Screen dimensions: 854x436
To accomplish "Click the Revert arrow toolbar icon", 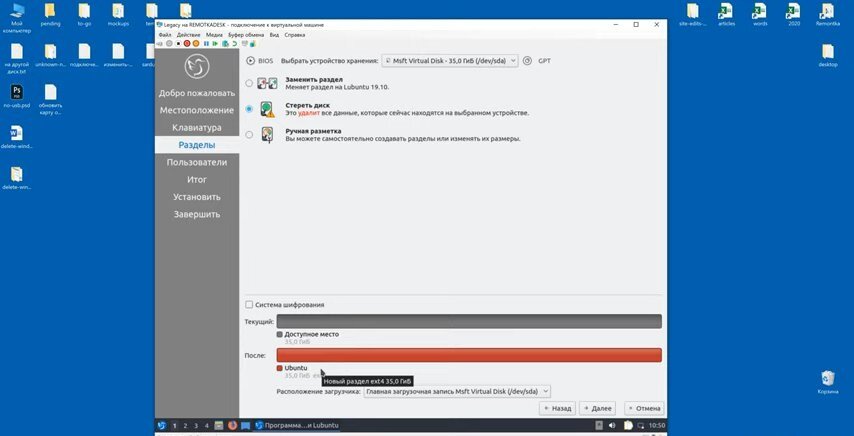I will click(x=235, y=44).
